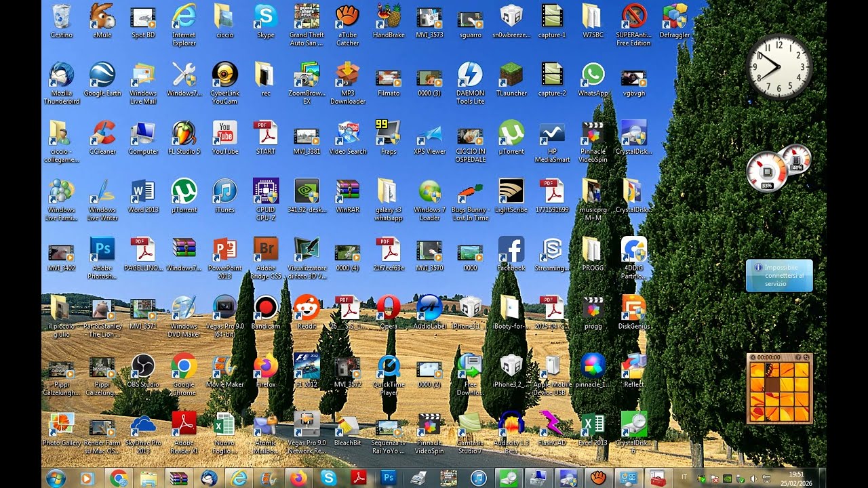
Task: Select the LightScribe desktop shortcut
Action: point(511,195)
